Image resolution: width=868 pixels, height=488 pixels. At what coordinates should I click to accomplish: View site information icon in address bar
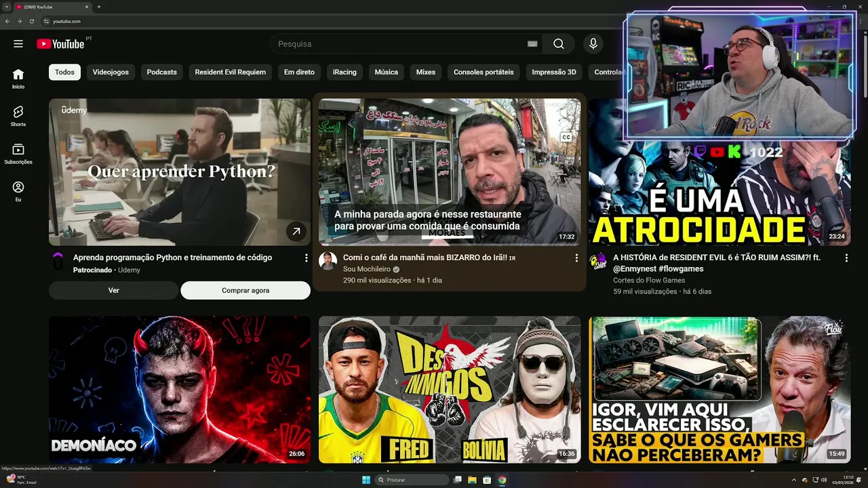[46, 22]
